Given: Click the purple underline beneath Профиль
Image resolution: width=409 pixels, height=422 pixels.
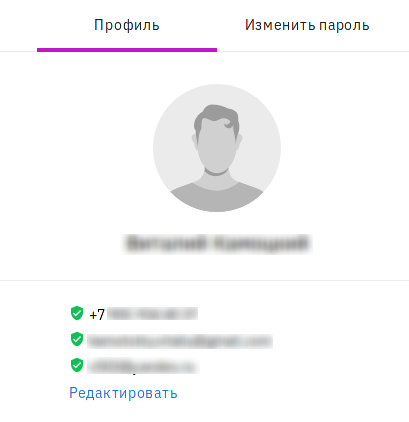Looking at the screenshot, I should [x=127, y=50].
